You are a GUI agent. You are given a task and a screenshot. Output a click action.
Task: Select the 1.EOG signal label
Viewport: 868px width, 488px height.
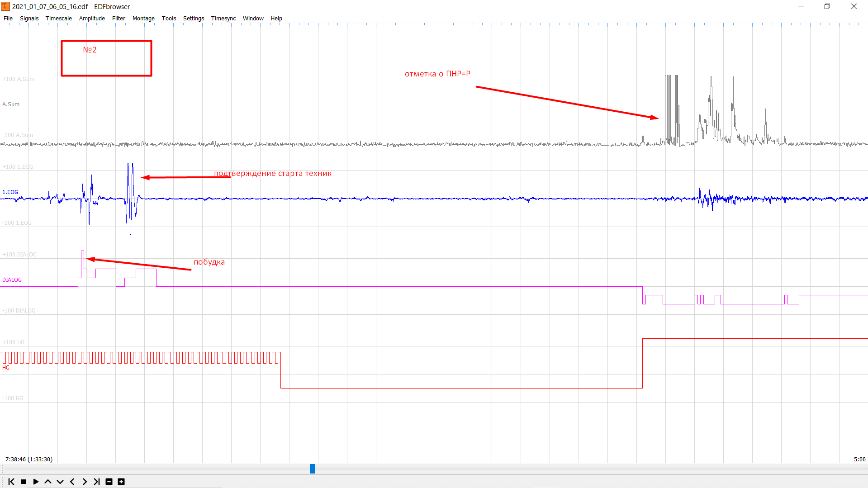10,192
